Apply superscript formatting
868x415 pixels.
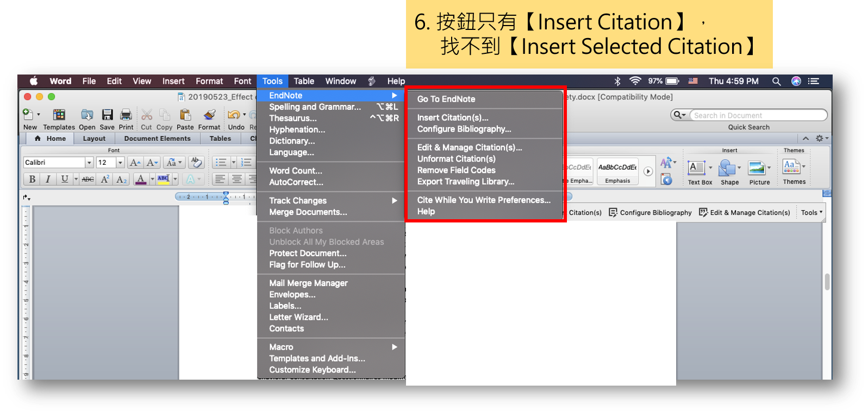(105, 179)
